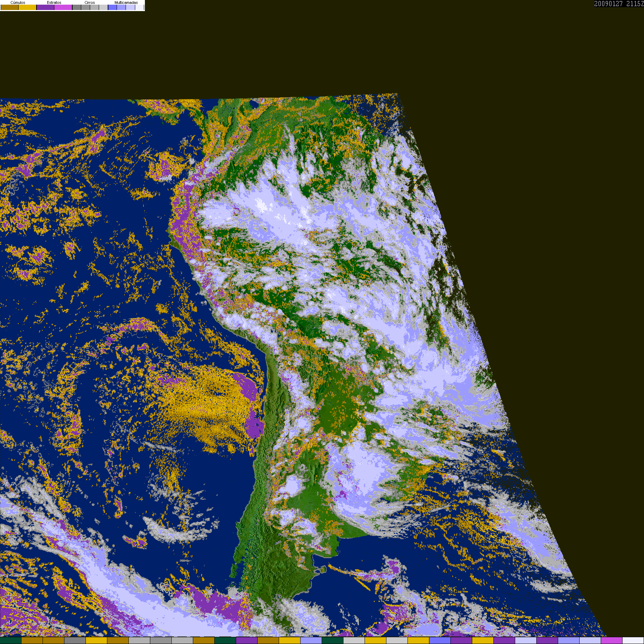Image resolution: width=644 pixels, height=644 pixels.
Task: Select the darkest blue Multicamadas legend swatch
Action: [x=112, y=7]
